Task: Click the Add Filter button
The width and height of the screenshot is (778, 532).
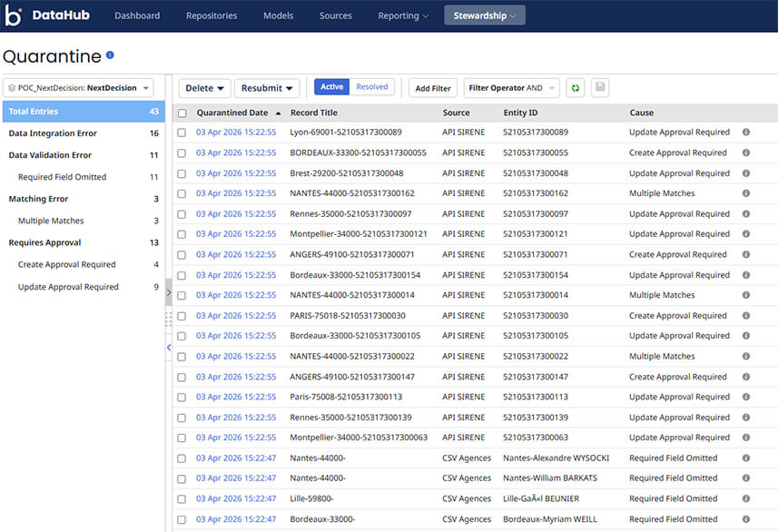Action: coord(432,87)
